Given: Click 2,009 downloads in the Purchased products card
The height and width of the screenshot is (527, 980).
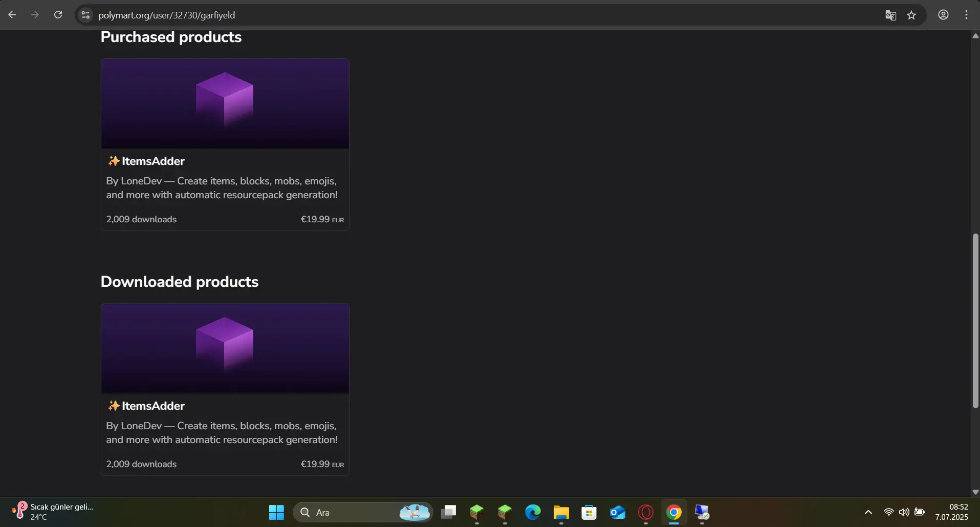Looking at the screenshot, I should (x=141, y=219).
